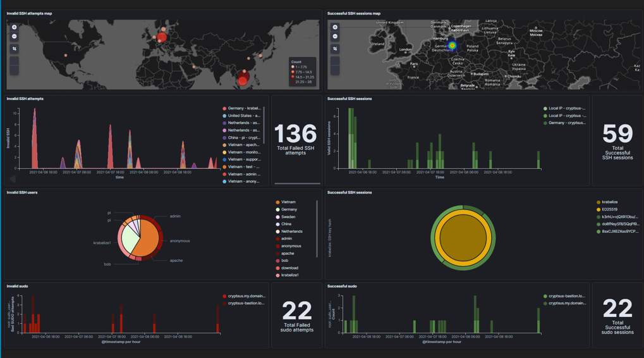Image resolution: width=644 pixels, height=358 pixels.
Task: Open options for 'United States' legend entry
Action: 243,116
